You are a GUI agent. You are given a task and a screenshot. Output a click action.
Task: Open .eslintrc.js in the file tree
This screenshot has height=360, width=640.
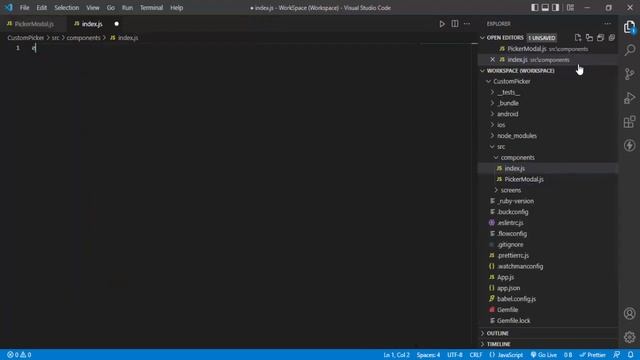tap(510, 223)
